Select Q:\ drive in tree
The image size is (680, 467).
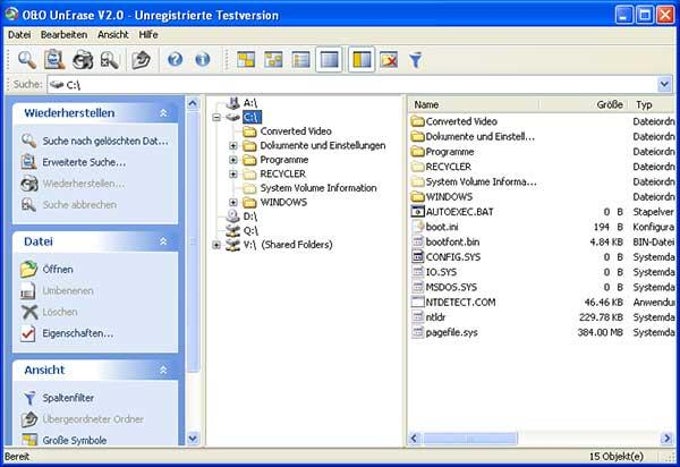[x=251, y=231]
